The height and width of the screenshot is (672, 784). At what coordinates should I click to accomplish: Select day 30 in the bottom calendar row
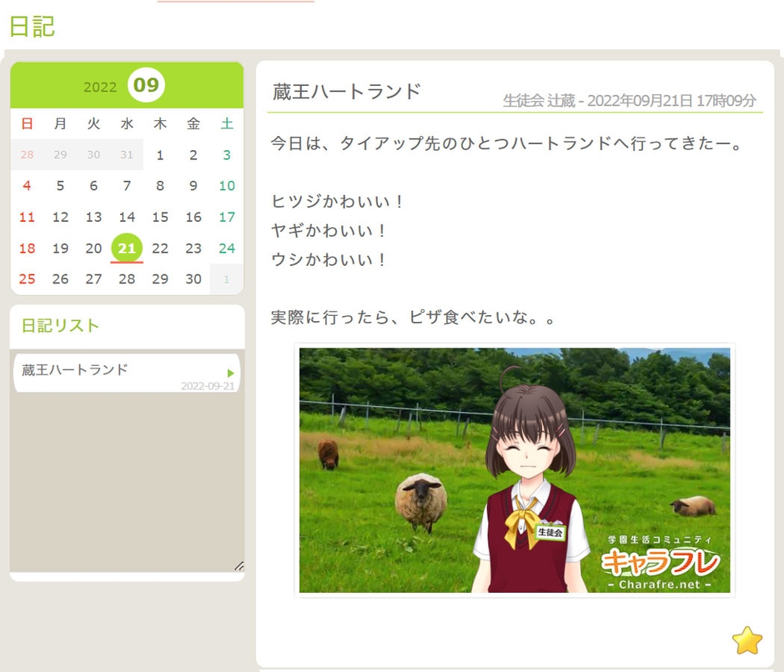[193, 279]
